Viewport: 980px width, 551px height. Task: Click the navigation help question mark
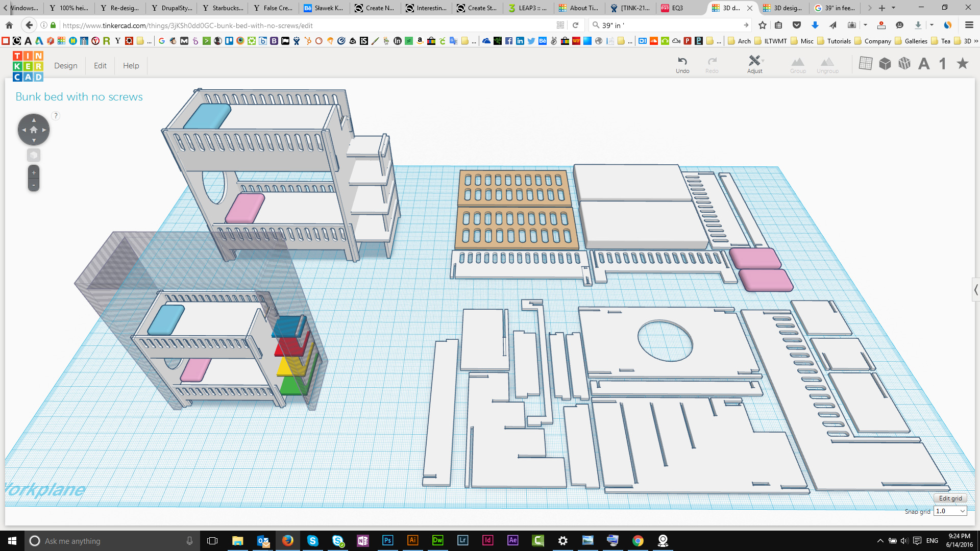[x=56, y=116]
